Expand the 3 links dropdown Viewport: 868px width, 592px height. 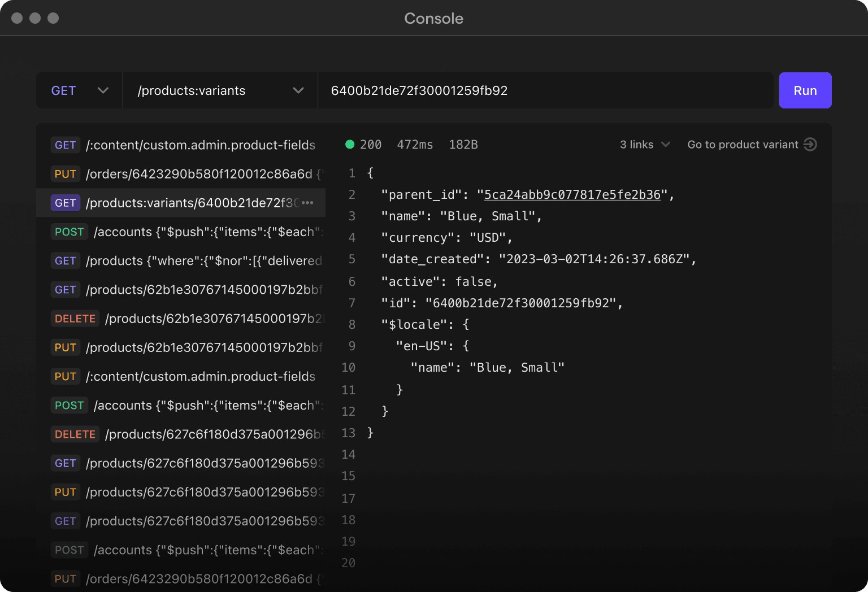point(644,145)
